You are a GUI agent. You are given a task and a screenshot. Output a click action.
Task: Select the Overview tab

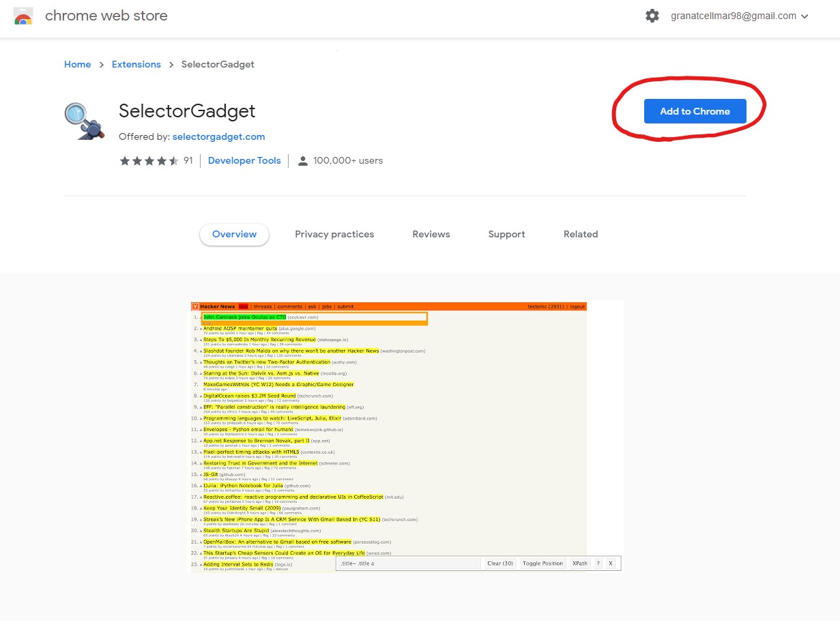[235, 234]
